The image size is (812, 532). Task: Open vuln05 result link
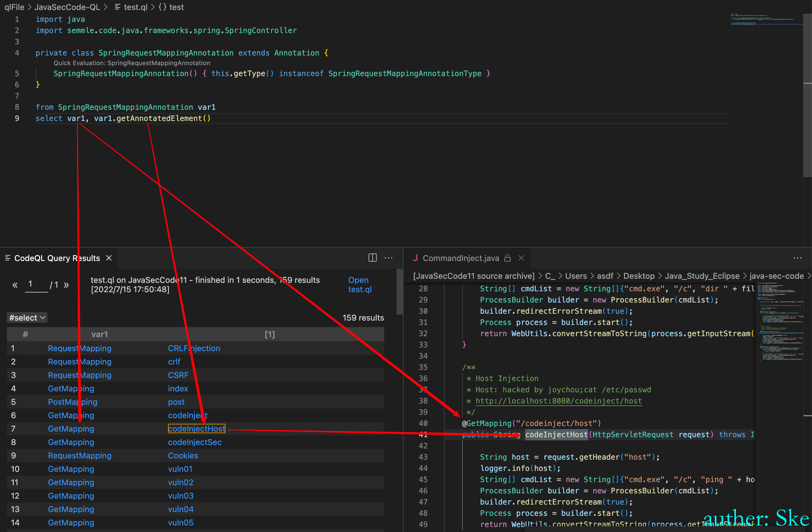point(181,523)
